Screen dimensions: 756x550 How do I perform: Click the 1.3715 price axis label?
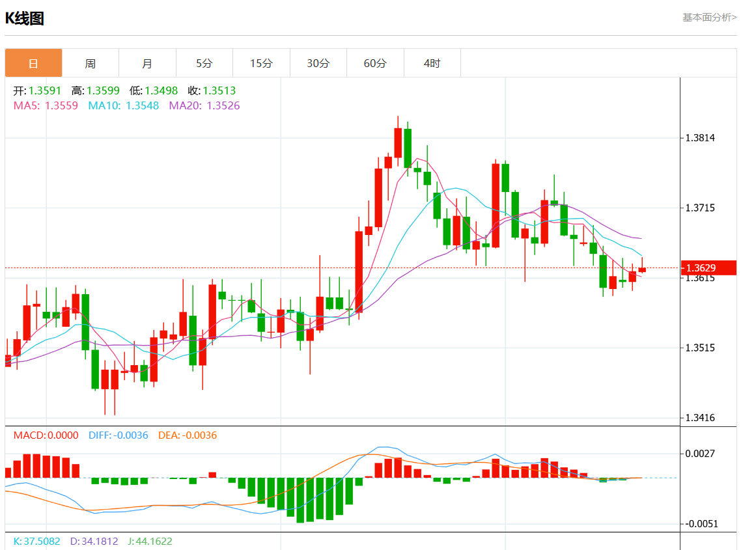click(700, 208)
